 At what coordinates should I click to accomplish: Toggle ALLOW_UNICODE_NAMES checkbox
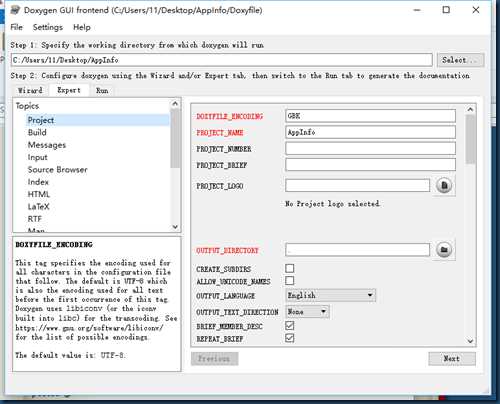(290, 281)
